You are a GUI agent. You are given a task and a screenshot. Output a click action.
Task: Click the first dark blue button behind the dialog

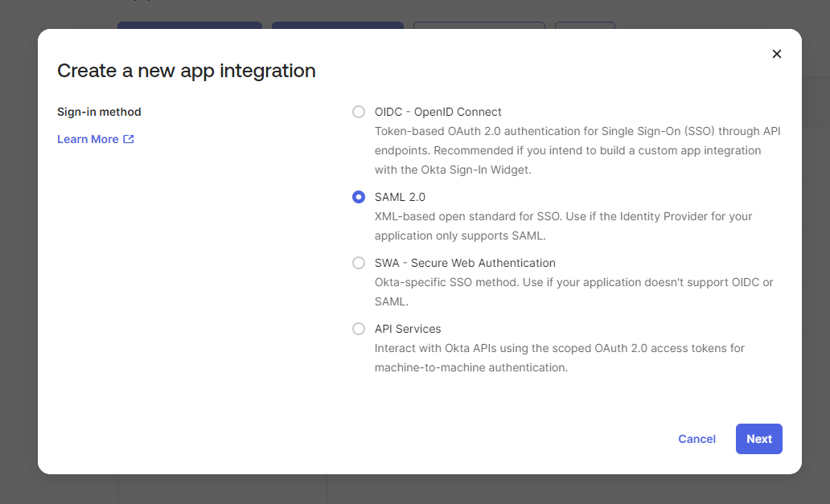click(189, 26)
